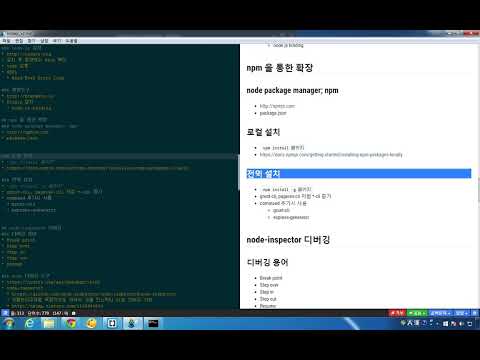Click the editor pane vertical scrollbar thumb
480x360 pixels.
click(x=239, y=172)
